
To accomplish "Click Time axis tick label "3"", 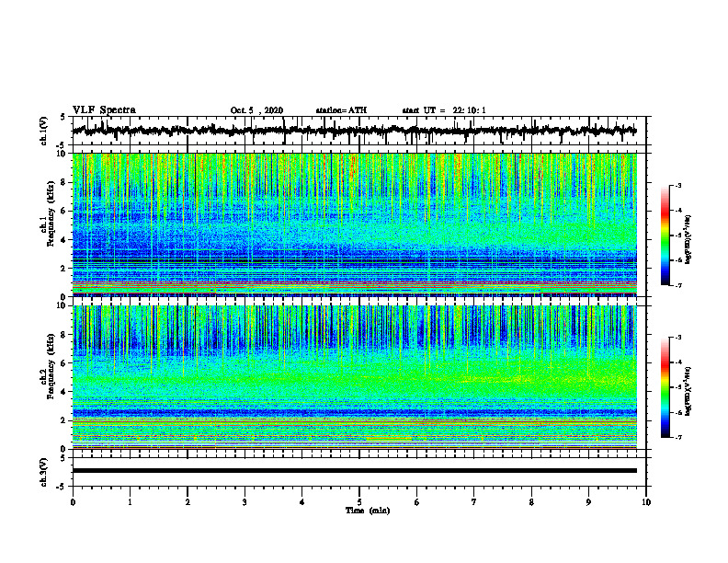I will pyautogui.click(x=245, y=502).
